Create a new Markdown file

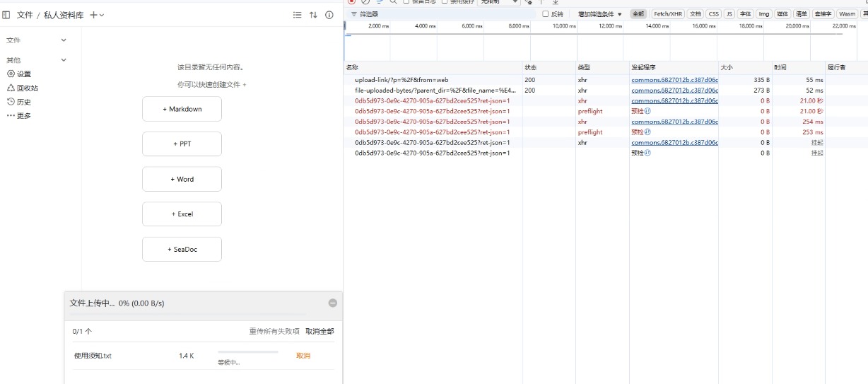(x=182, y=109)
